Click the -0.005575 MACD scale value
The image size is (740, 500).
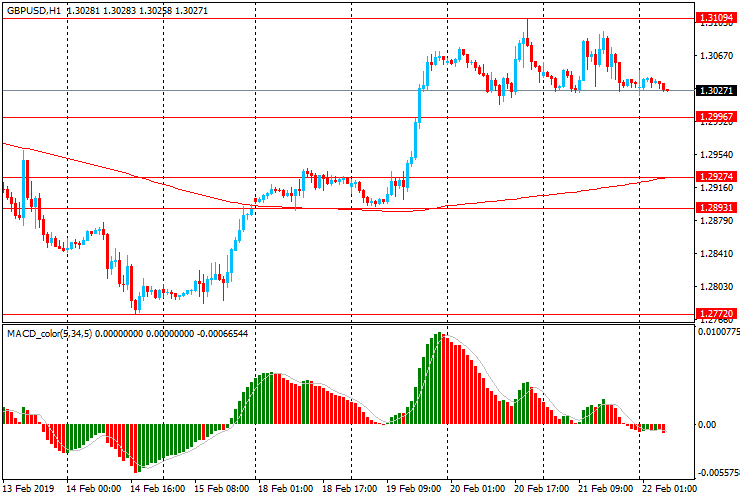718,473
